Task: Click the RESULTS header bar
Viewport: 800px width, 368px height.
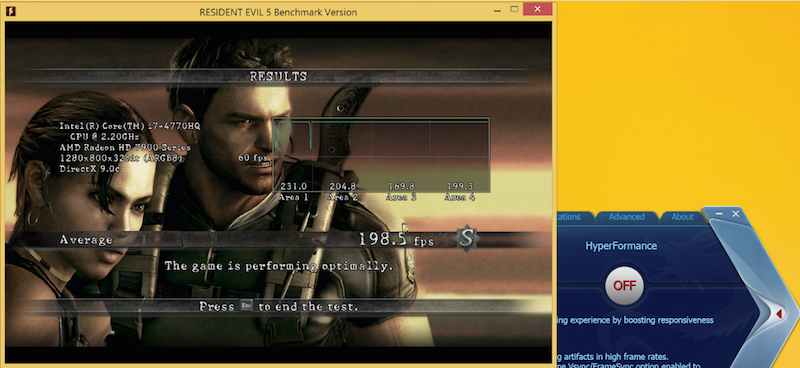Action: coord(279,77)
